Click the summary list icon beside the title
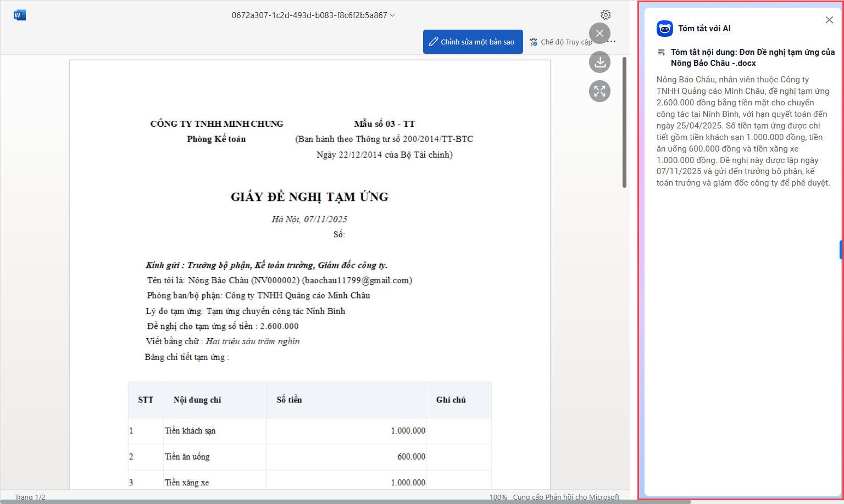Viewport: 844px width, 504px height. 662,52
